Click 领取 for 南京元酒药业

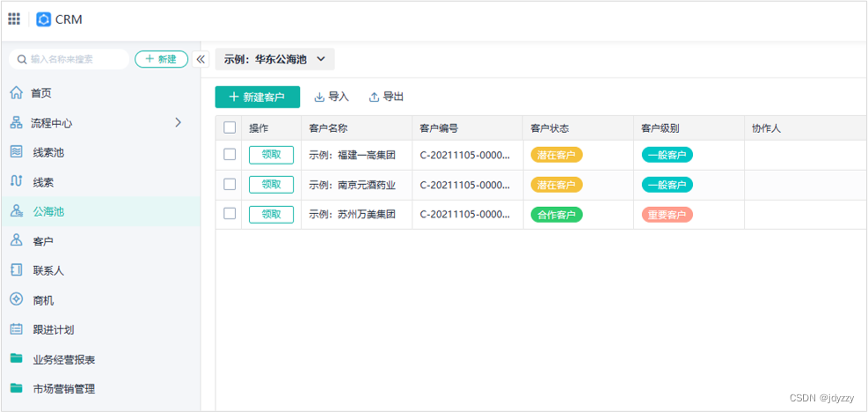point(271,184)
